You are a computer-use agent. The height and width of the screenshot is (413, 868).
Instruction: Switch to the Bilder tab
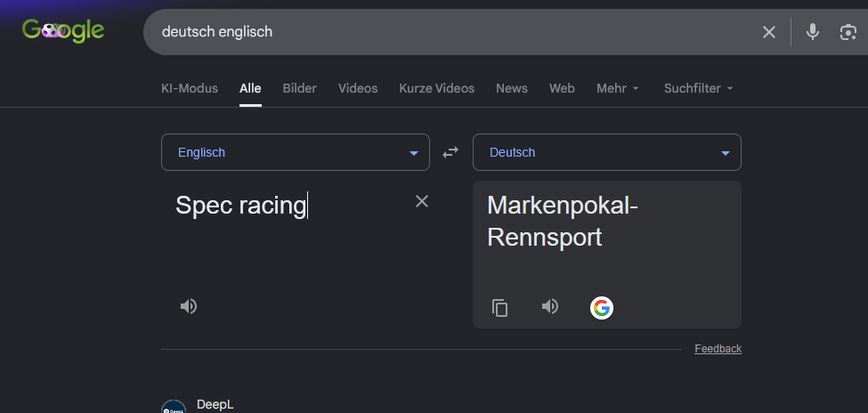[x=299, y=89]
